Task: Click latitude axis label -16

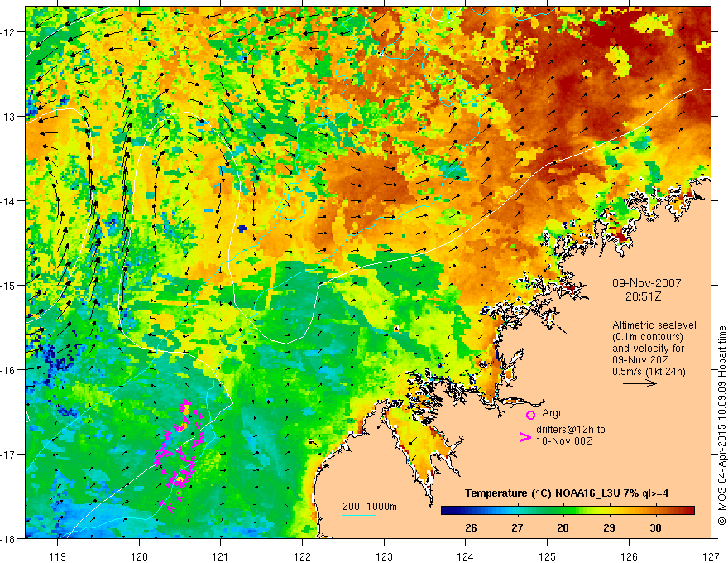Action: (9, 370)
